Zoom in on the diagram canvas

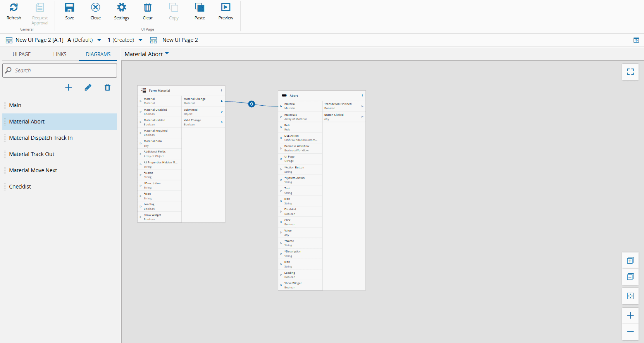coord(630,316)
